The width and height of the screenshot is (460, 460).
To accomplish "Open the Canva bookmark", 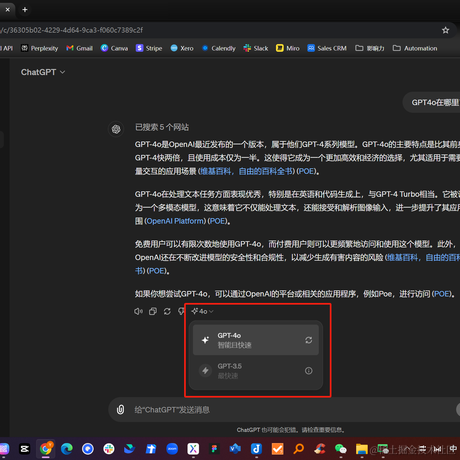I will 114,48.
